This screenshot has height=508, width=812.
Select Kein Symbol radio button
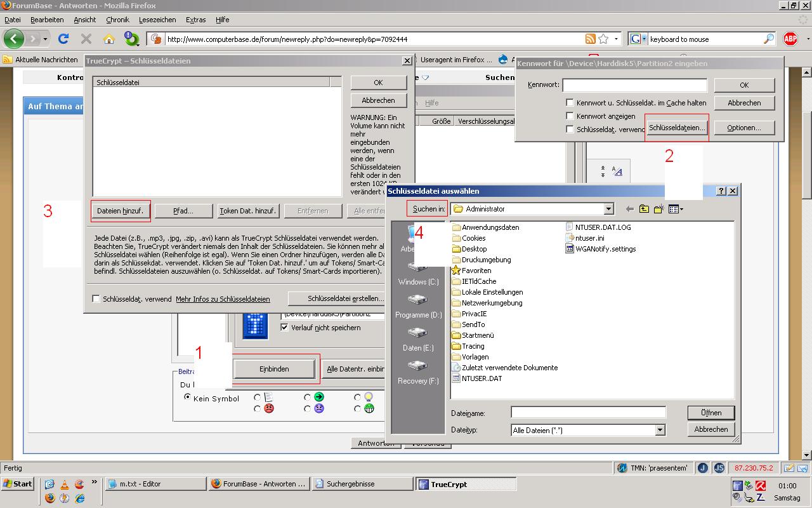point(188,397)
